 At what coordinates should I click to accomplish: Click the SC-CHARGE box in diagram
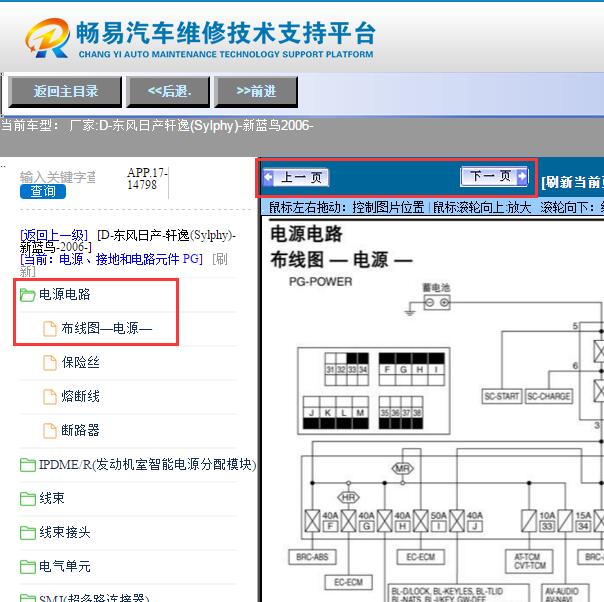click(549, 396)
